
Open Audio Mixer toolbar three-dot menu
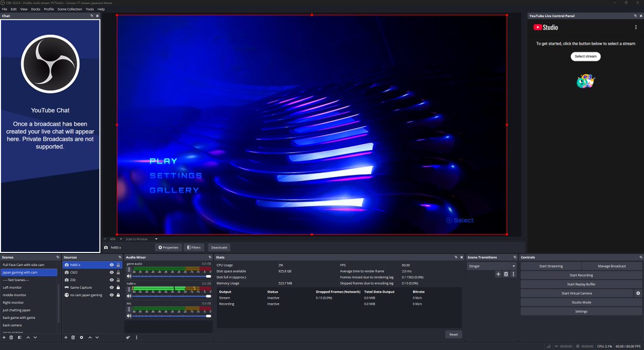click(136, 337)
